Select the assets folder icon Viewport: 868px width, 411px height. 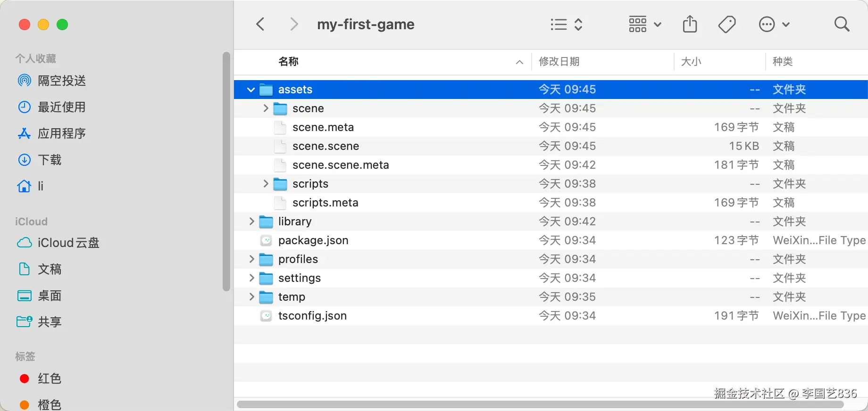click(266, 90)
